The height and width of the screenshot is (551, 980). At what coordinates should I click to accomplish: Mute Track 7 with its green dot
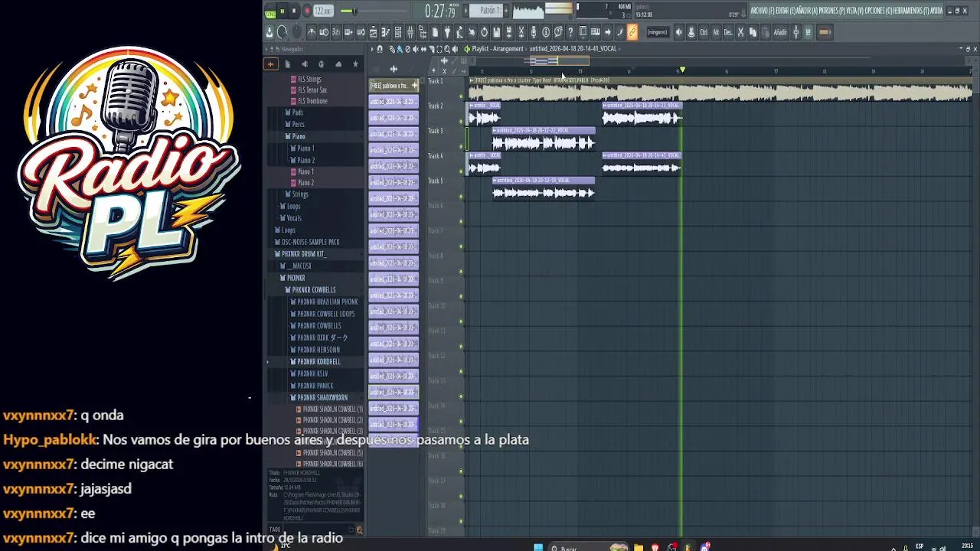tap(461, 246)
